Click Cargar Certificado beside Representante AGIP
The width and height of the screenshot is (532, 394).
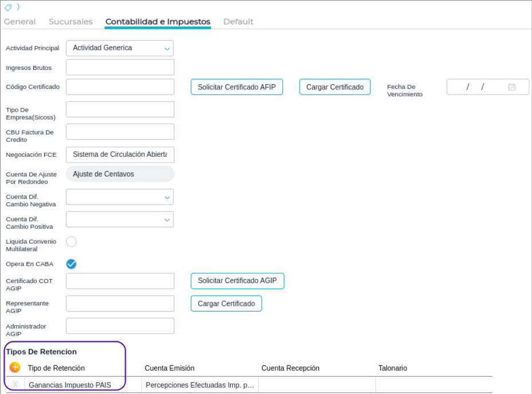tap(226, 304)
